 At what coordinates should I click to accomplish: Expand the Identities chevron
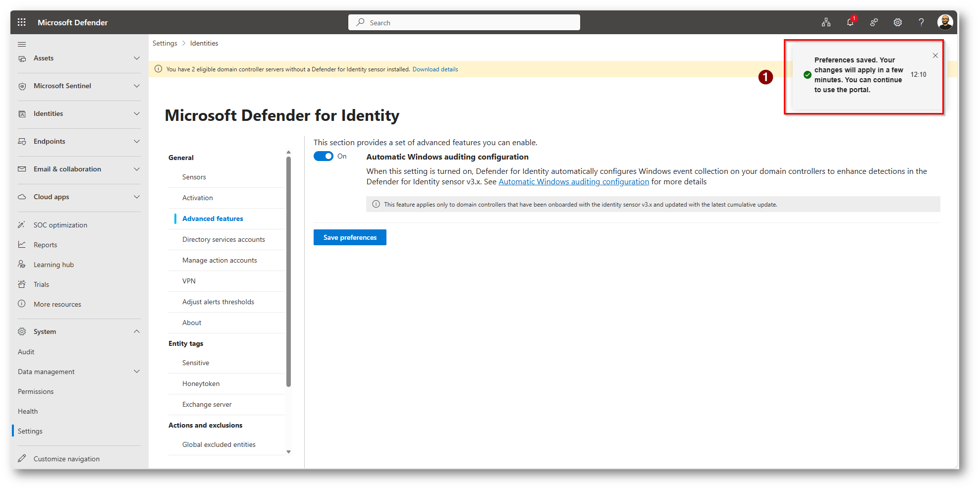[137, 114]
